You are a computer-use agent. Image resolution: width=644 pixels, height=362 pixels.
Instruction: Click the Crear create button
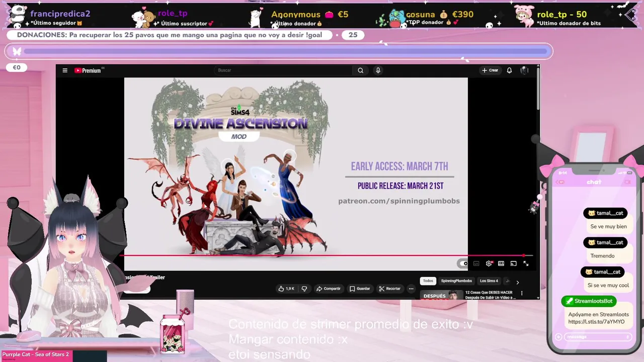coord(490,70)
